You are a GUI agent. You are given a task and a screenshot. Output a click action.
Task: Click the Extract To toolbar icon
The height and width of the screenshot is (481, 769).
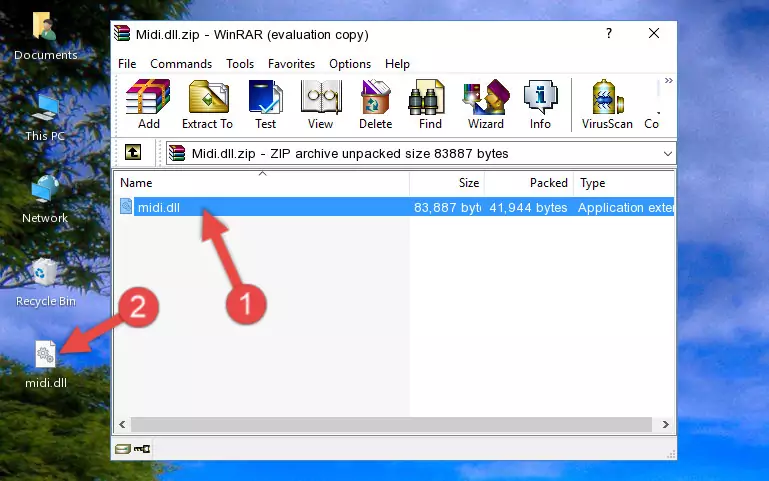coord(207,104)
